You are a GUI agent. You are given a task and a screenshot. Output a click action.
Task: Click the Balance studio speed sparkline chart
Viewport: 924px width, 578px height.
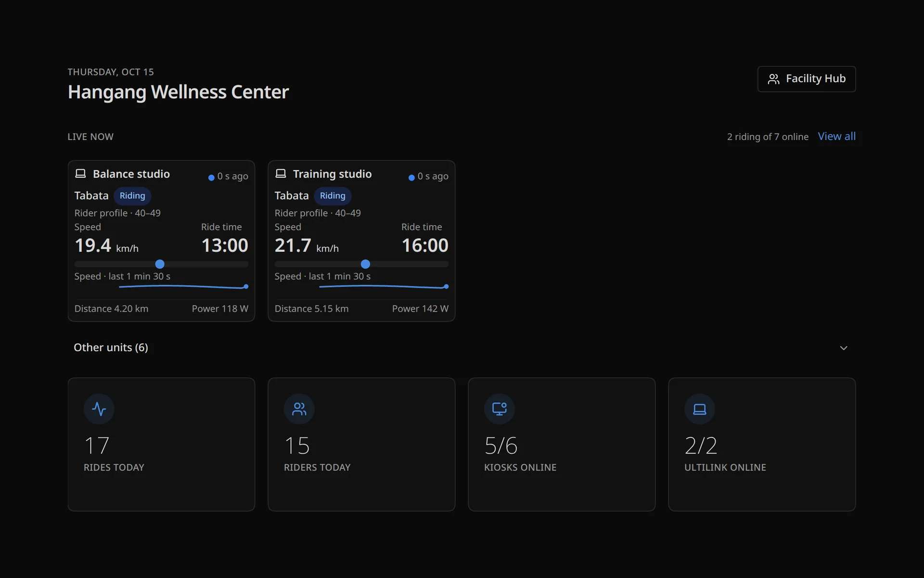tap(183, 287)
